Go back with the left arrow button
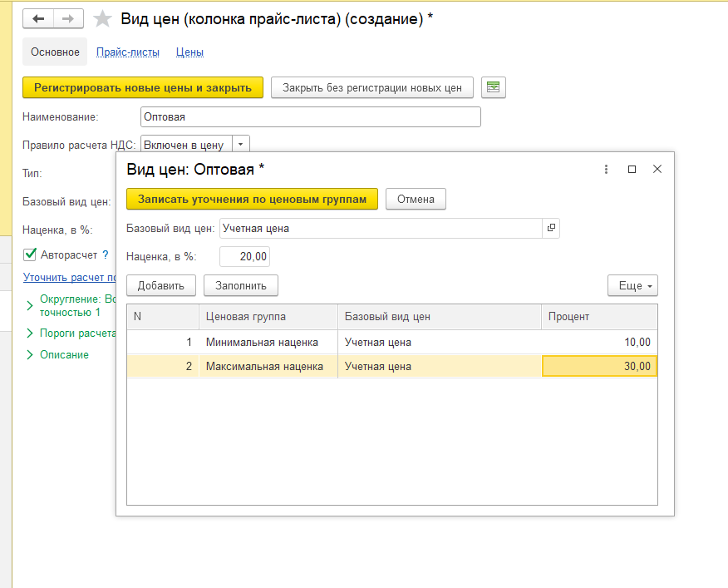 coord(38,19)
